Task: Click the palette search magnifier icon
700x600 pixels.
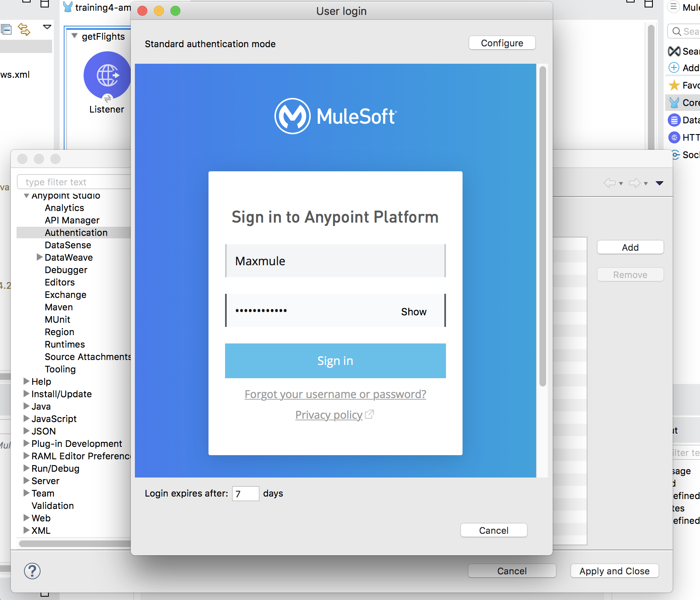Action: click(x=677, y=31)
